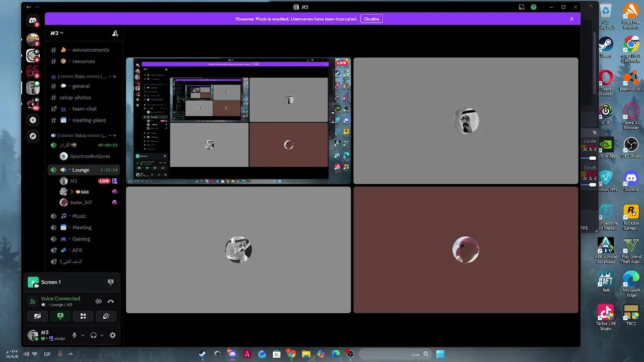Screen dimensions: 644x362
Task: Open the soundboard icon
Action: tap(106, 316)
